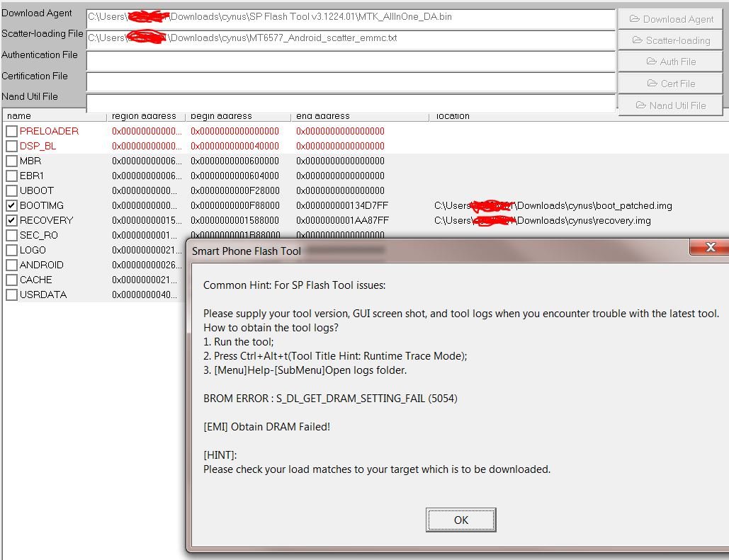Click the recovery.img location path
Viewport: 729px width, 560px height.
543,221
